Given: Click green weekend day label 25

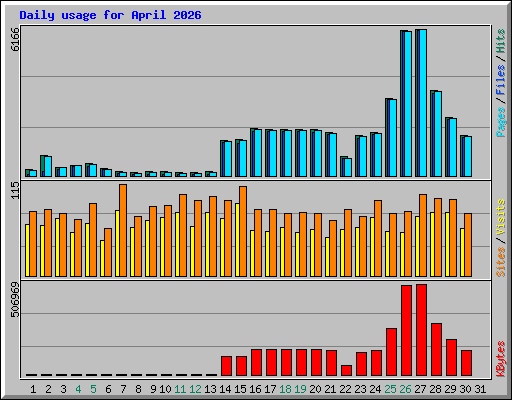Looking at the screenshot, I should click(x=390, y=389).
